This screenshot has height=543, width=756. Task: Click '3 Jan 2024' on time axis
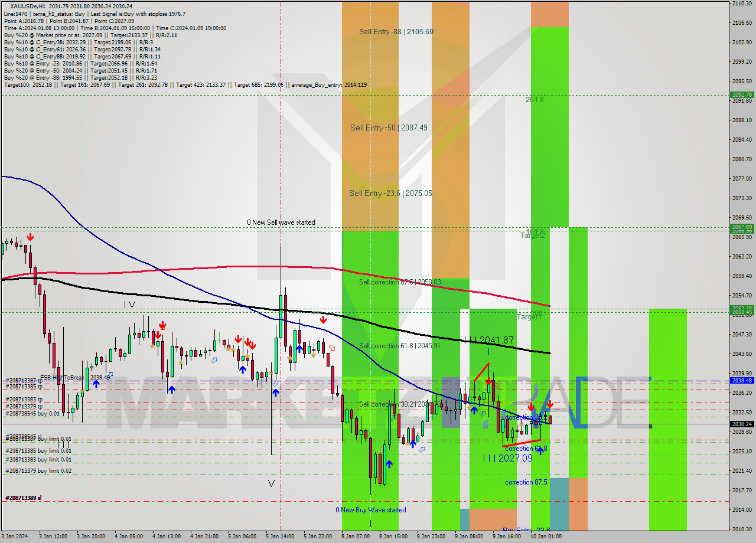click(x=14, y=537)
